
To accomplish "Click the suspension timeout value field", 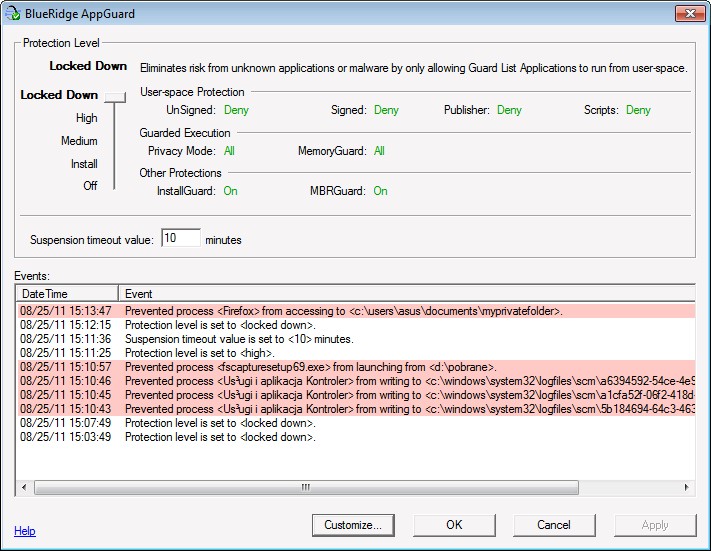I will pos(180,239).
